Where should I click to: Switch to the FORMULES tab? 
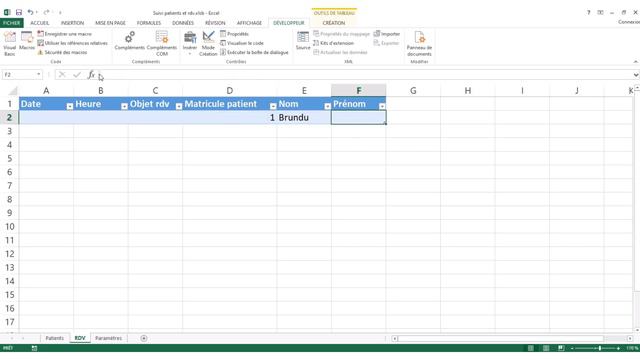(x=149, y=23)
